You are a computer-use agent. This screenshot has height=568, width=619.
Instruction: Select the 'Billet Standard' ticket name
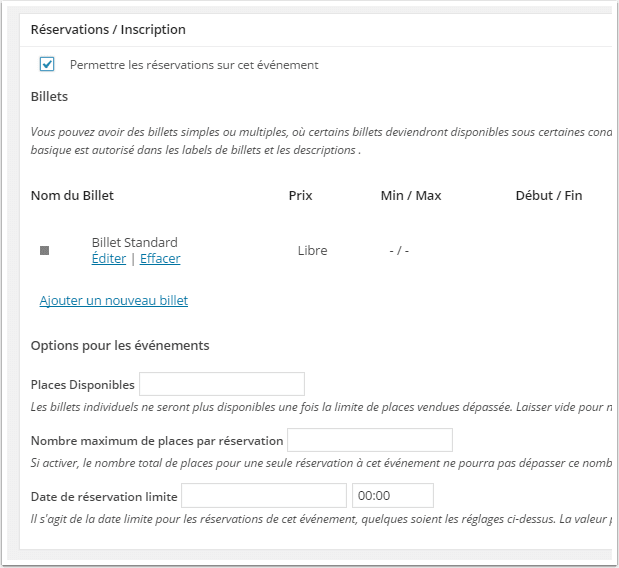134,242
